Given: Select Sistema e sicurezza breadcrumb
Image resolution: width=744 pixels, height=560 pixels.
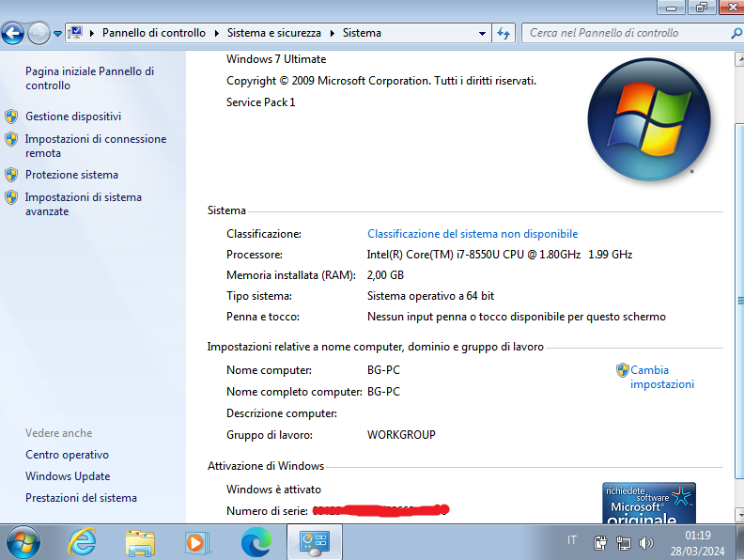Looking at the screenshot, I should point(273,33).
